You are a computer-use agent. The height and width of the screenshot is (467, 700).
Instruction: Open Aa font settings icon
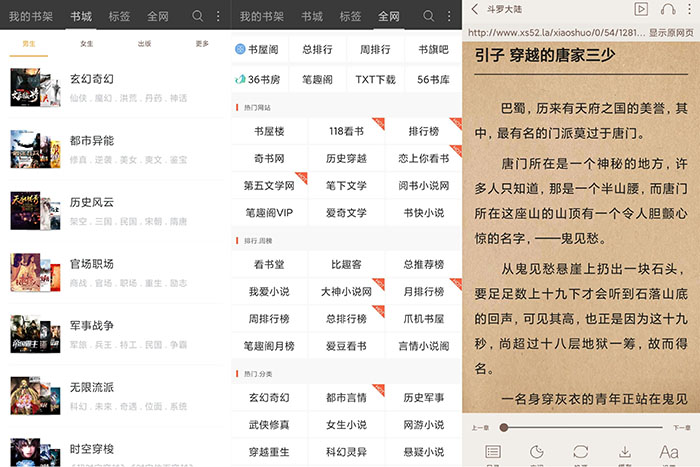point(669,452)
